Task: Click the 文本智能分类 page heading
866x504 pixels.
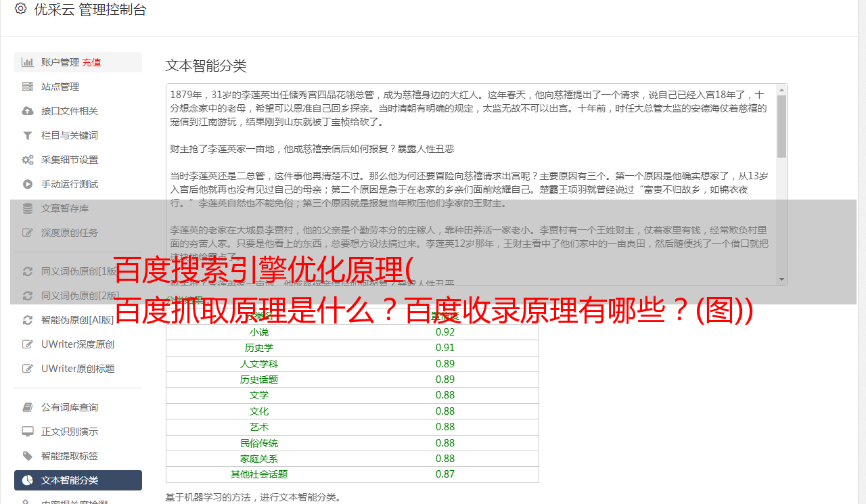Action: coord(206,66)
